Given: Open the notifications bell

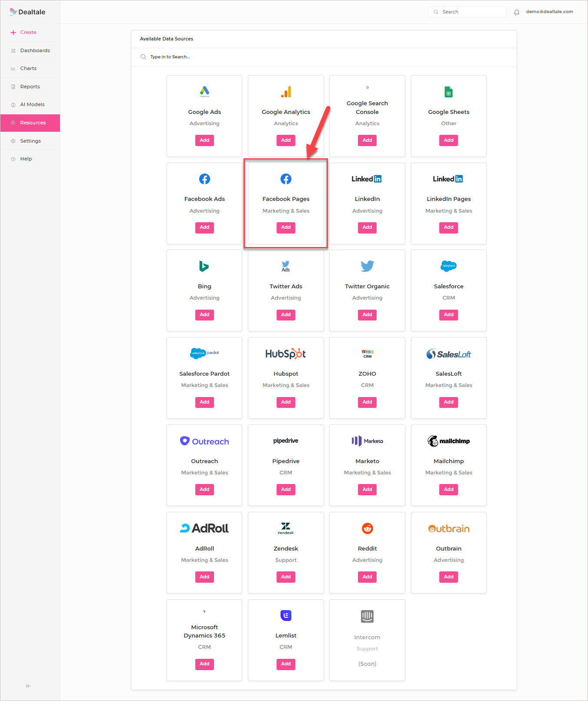Looking at the screenshot, I should click(517, 12).
